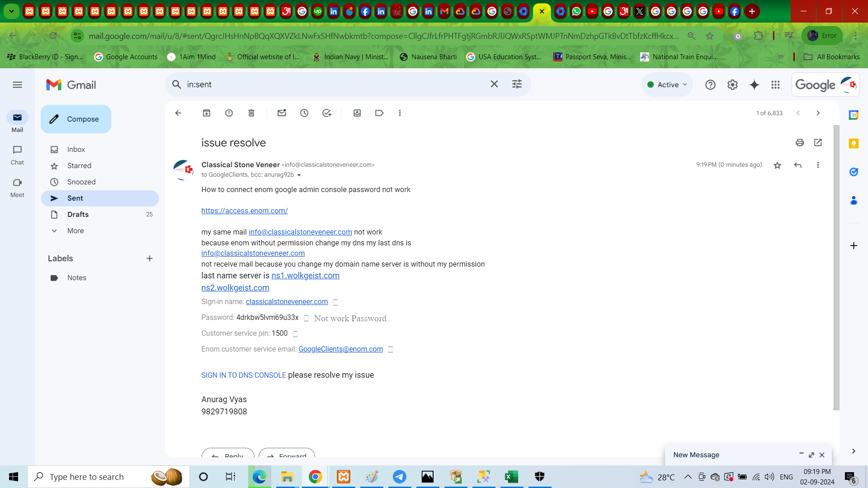The height and width of the screenshot is (488, 868).
Task: Toggle the main menu hamburger
Action: (x=17, y=85)
